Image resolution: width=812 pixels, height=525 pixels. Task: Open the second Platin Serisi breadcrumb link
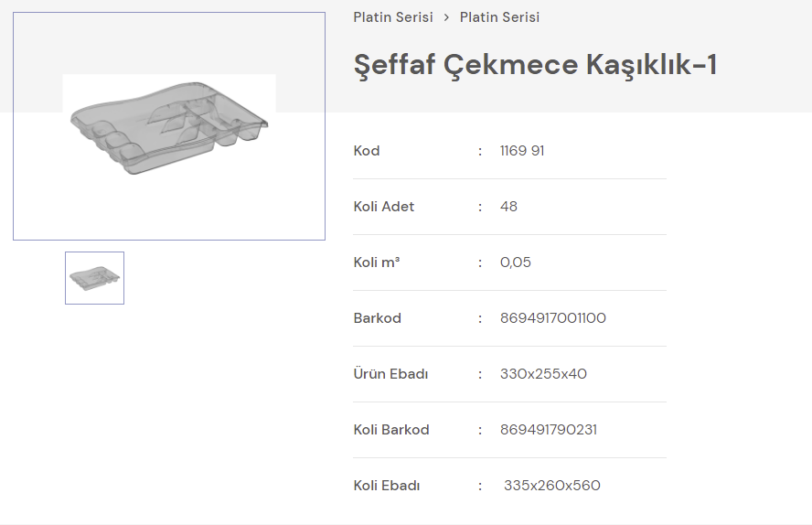pyautogui.click(x=499, y=17)
